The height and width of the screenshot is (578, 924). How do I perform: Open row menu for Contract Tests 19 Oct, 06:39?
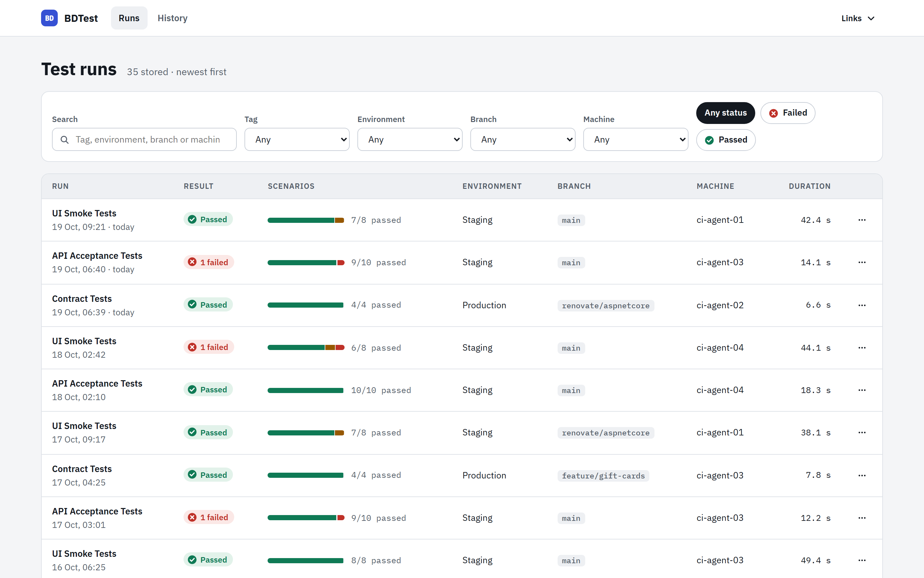[x=862, y=305]
